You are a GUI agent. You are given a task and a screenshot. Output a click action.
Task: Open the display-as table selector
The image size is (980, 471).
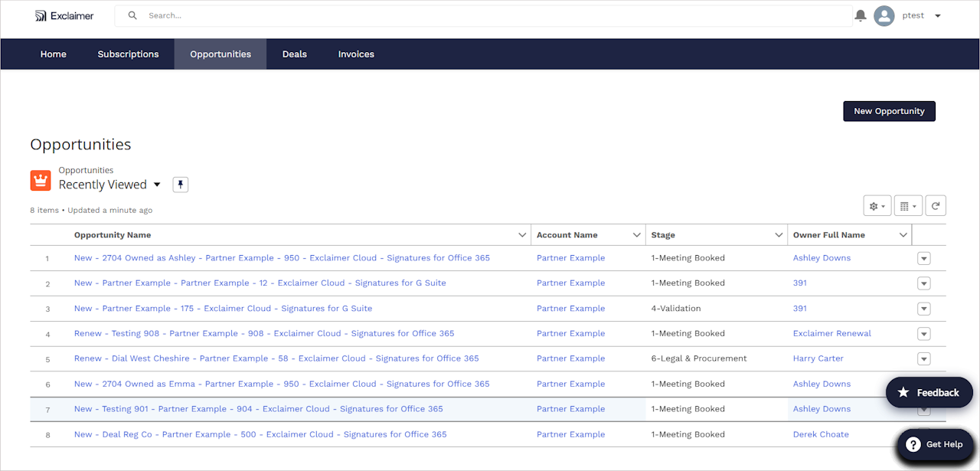[x=908, y=206]
